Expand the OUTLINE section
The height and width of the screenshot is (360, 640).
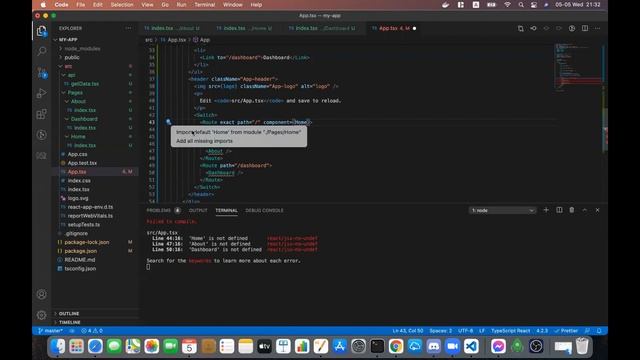tap(69, 313)
